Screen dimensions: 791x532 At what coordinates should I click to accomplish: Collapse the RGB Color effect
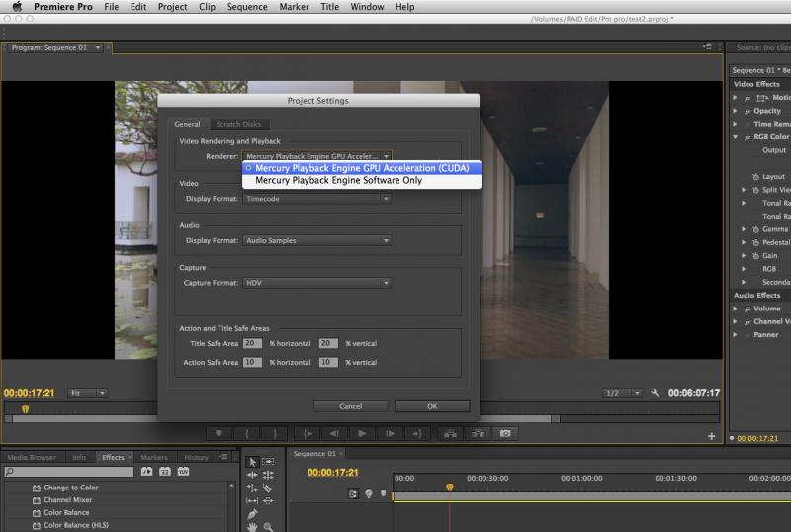click(x=735, y=137)
